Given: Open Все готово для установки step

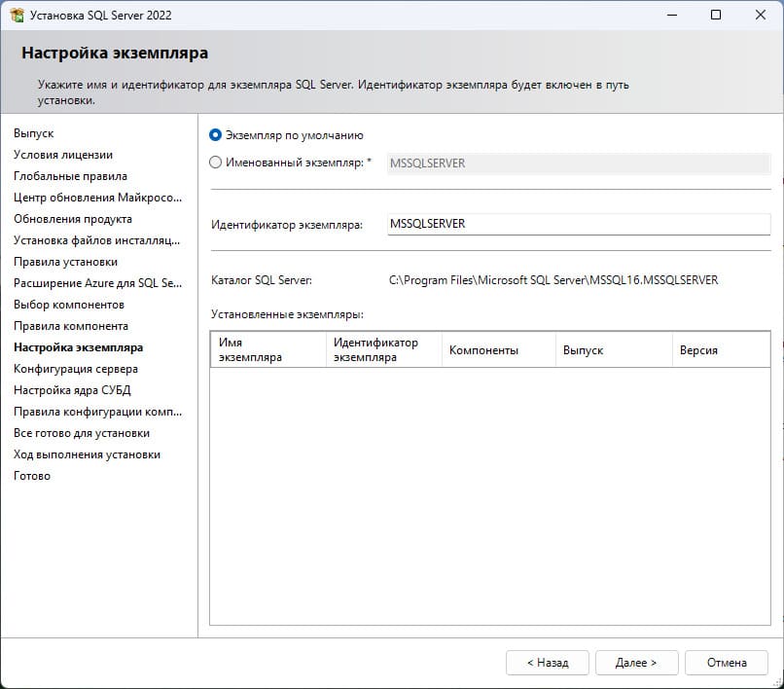Looking at the screenshot, I should tap(82, 433).
